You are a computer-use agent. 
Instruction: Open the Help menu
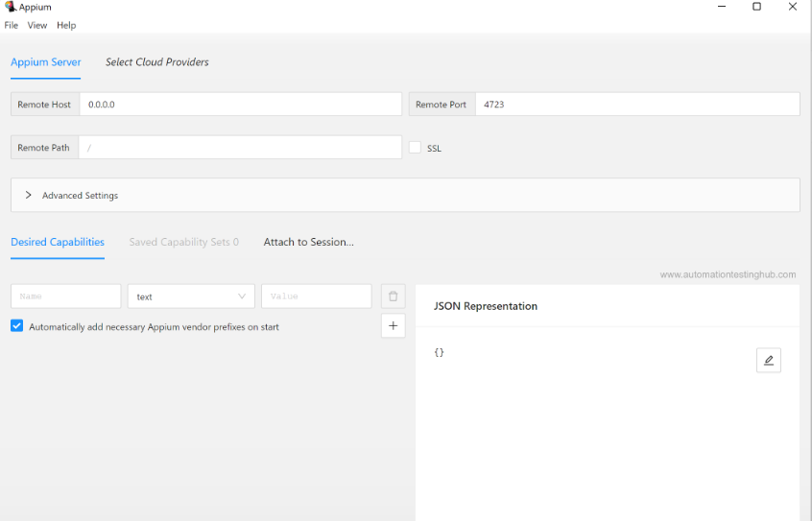coord(66,25)
